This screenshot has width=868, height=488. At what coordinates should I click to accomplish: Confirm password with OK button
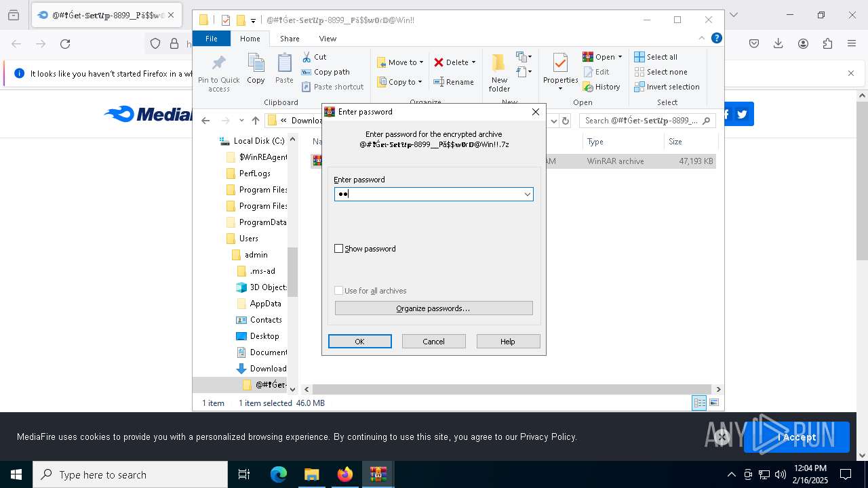360,342
